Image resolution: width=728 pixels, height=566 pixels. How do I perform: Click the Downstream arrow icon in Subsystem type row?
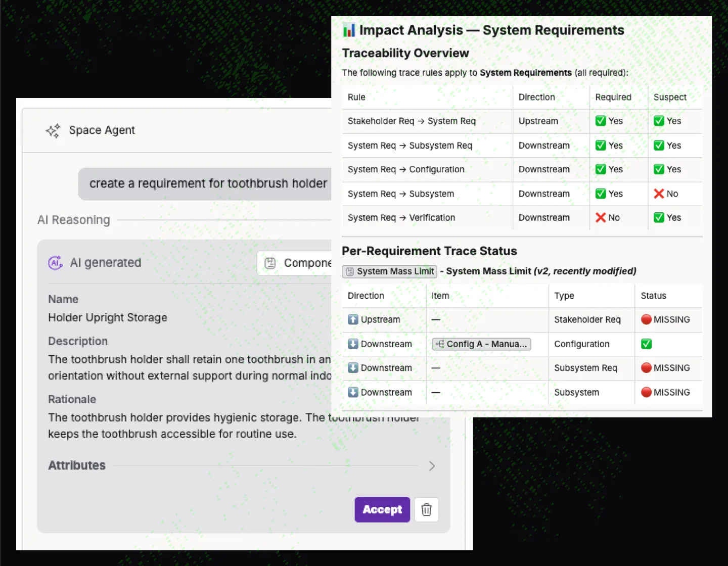[x=353, y=392]
